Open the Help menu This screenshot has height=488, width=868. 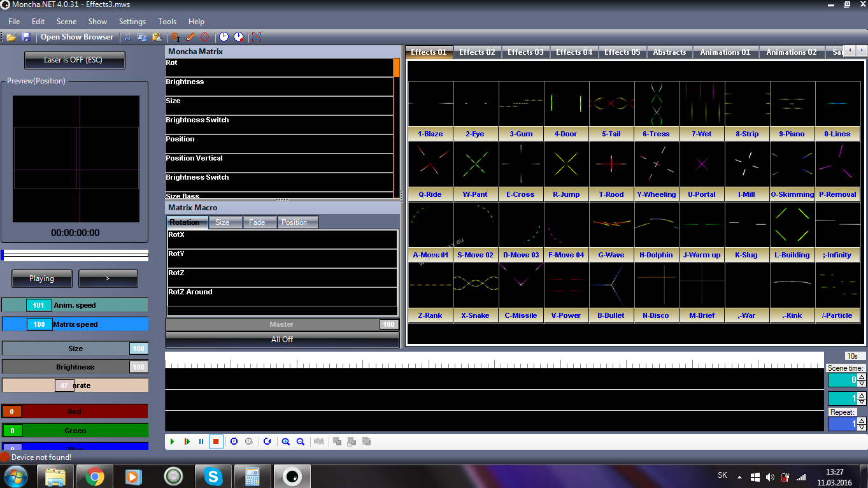[197, 22]
